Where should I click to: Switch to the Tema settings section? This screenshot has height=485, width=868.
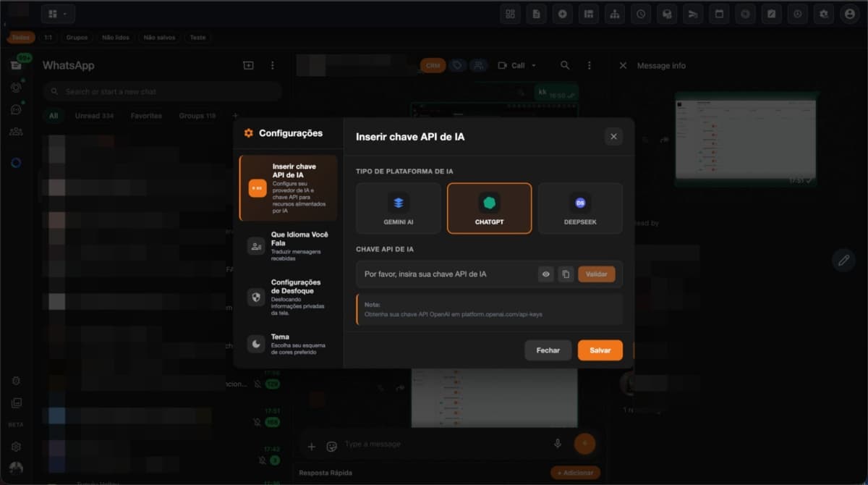[x=288, y=344]
